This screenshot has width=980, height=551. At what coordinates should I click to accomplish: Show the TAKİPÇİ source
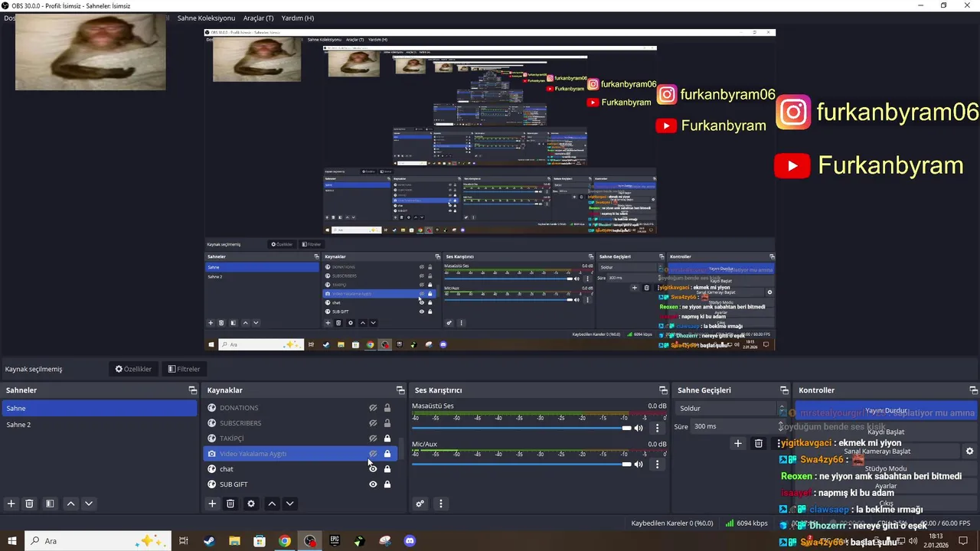pyautogui.click(x=373, y=439)
